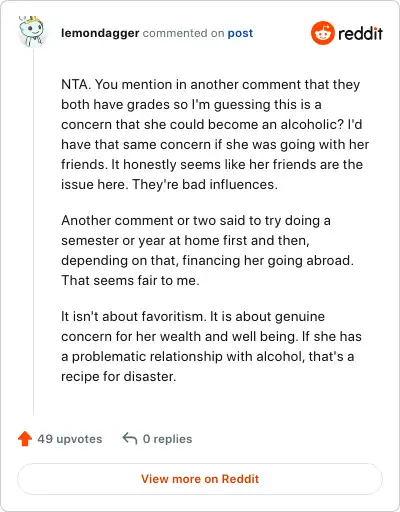400x512 pixels.
Task: Click the reply arrow icon
Action: 130,439
